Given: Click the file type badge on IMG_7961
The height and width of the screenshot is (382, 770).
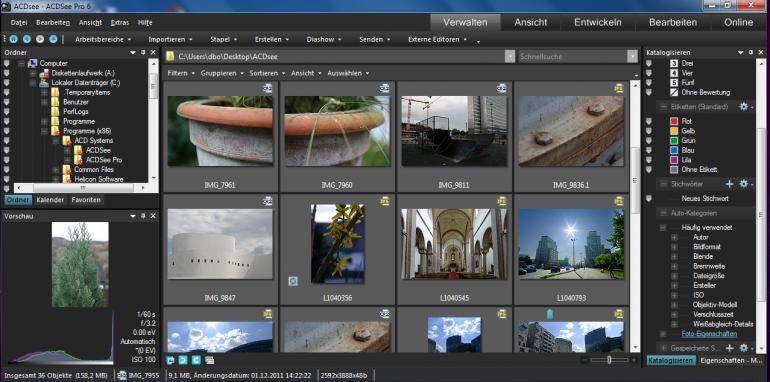Looking at the screenshot, I should click(x=267, y=88).
